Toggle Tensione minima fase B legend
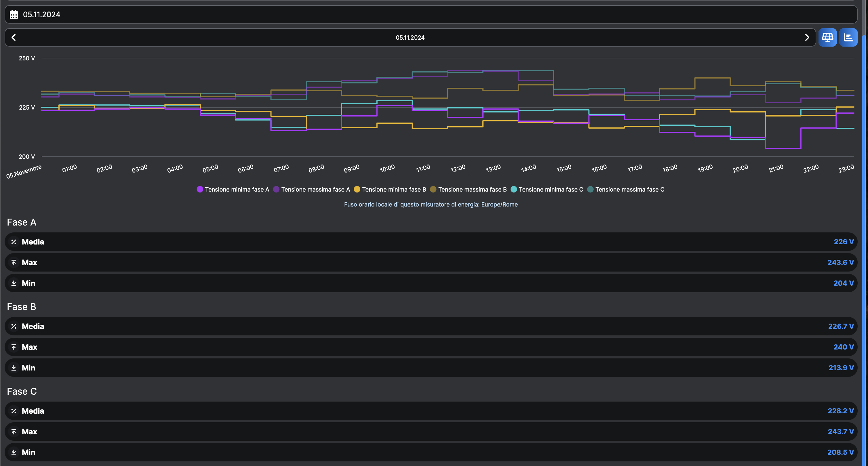Screen dimensions: 868x466 390,190
